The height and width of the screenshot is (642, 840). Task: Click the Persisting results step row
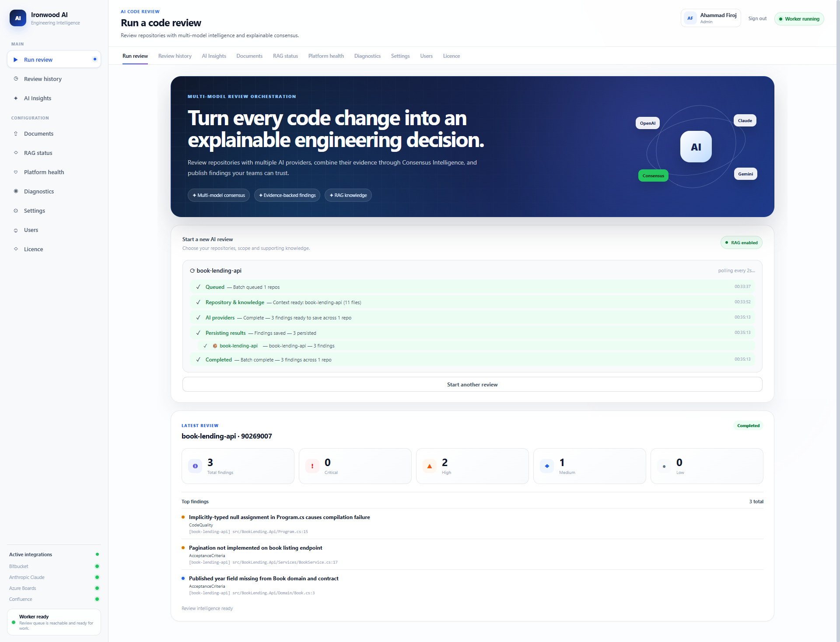click(x=472, y=333)
